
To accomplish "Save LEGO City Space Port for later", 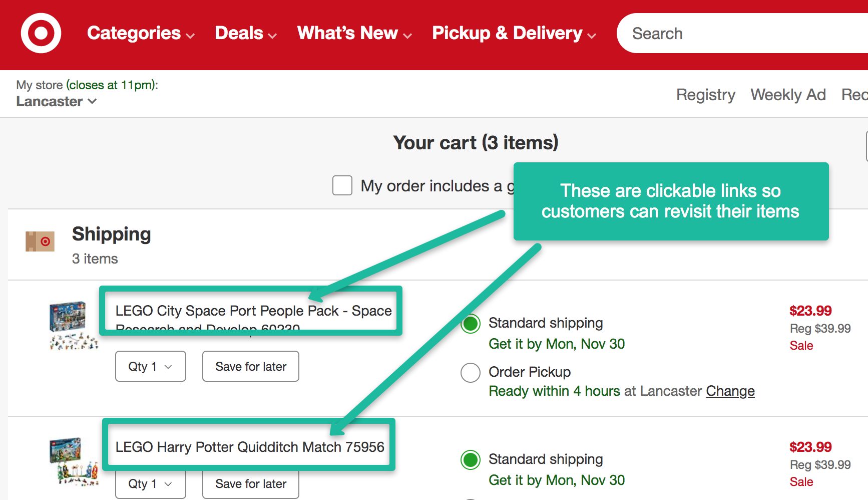I will 251,366.
